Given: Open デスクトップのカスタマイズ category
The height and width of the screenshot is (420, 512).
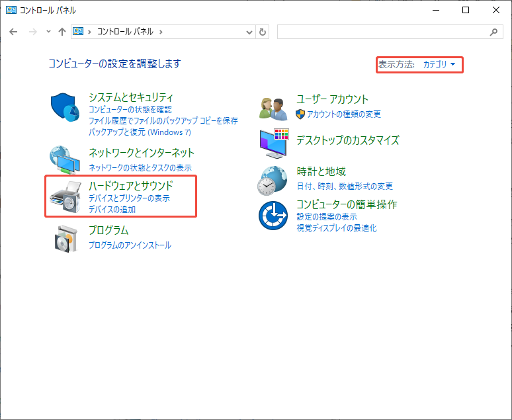Looking at the screenshot, I should [x=347, y=140].
